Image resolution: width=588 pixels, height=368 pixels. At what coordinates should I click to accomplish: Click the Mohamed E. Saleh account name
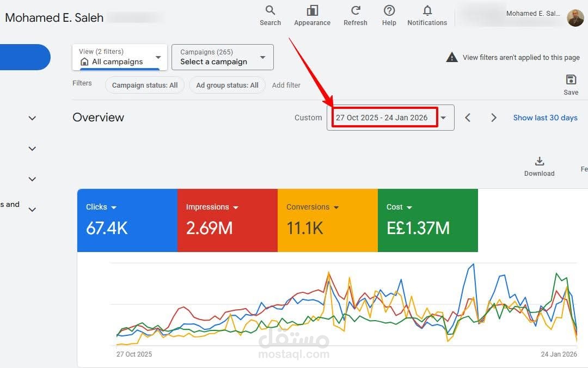coord(54,17)
